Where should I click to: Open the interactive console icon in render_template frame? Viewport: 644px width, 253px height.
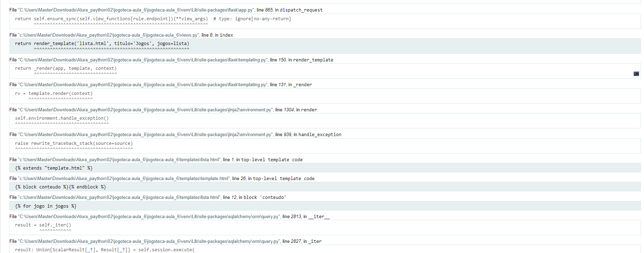point(636,74)
